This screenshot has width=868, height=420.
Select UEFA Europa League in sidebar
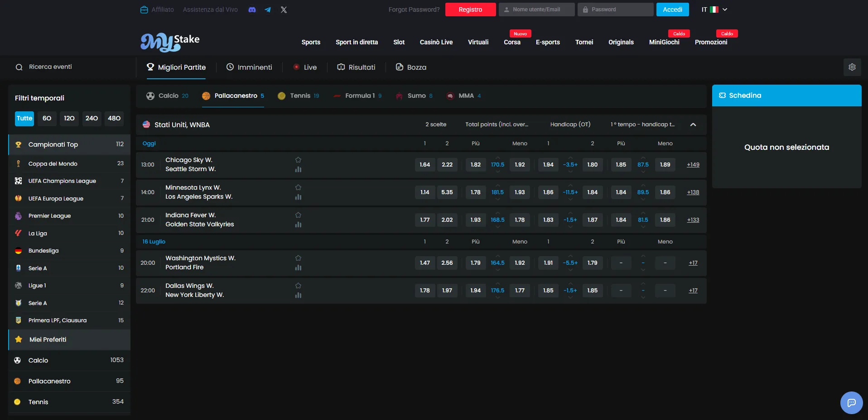point(69,198)
